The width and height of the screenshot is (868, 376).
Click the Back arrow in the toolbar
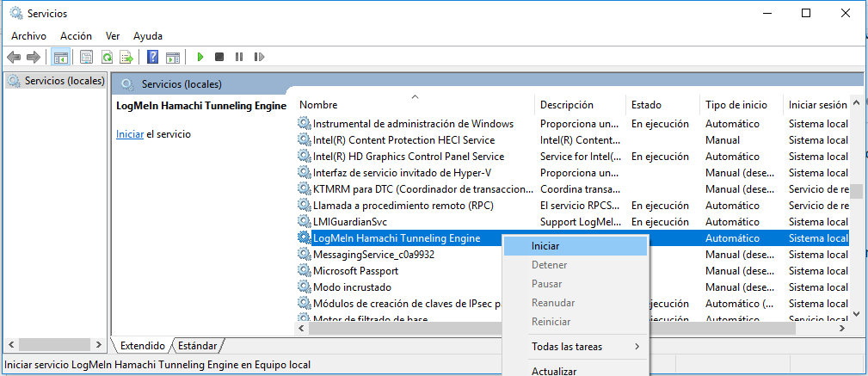[x=14, y=57]
